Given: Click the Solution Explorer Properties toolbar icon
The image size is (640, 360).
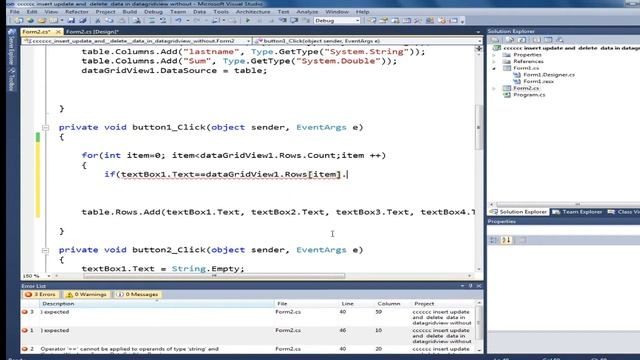Looking at the screenshot, I should [x=495, y=40].
